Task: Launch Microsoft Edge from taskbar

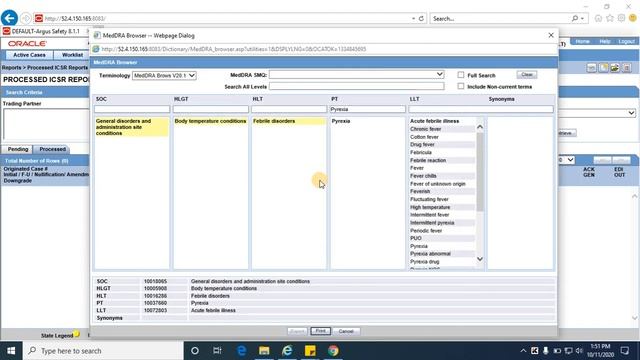Action: tap(241, 351)
